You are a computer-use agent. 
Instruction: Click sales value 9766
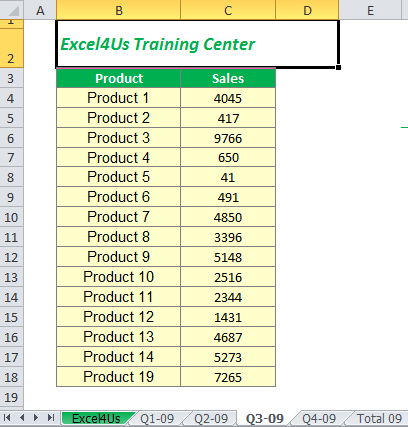pos(228,138)
